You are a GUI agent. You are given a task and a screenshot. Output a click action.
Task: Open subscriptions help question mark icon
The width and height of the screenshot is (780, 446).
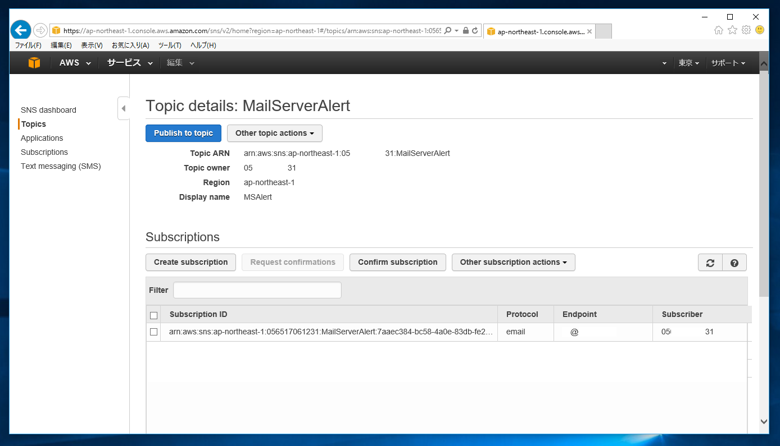click(734, 263)
